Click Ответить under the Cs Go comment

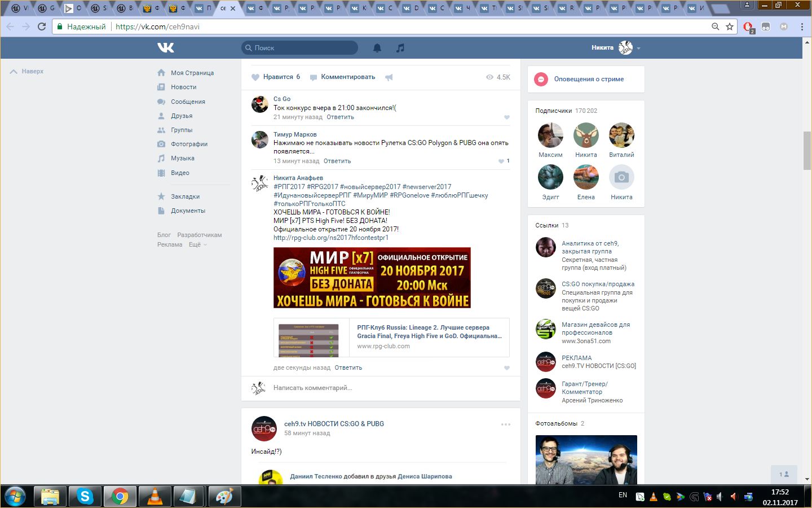coord(340,117)
